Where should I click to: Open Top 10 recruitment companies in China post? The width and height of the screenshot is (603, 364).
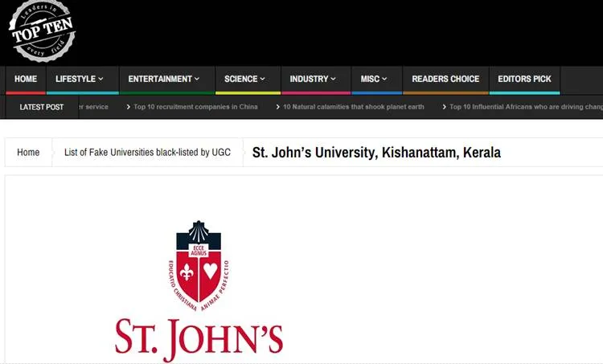click(195, 107)
